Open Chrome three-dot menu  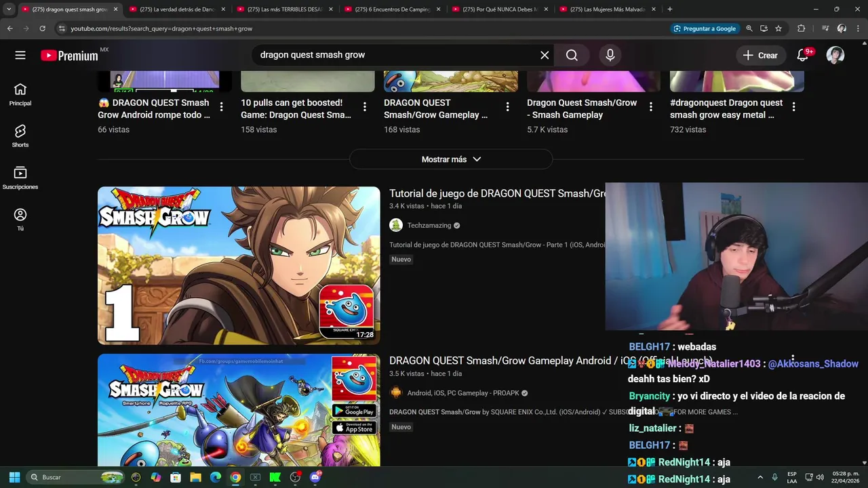859,28
